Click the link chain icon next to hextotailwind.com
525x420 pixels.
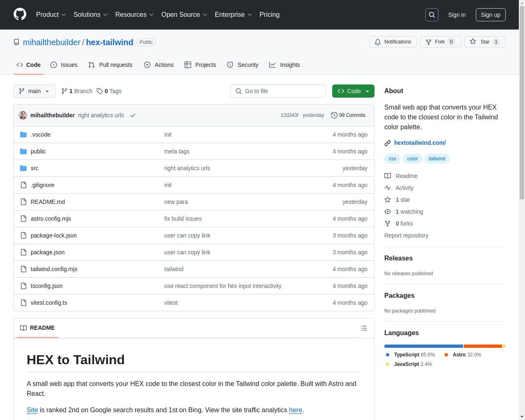pyautogui.click(x=388, y=143)
